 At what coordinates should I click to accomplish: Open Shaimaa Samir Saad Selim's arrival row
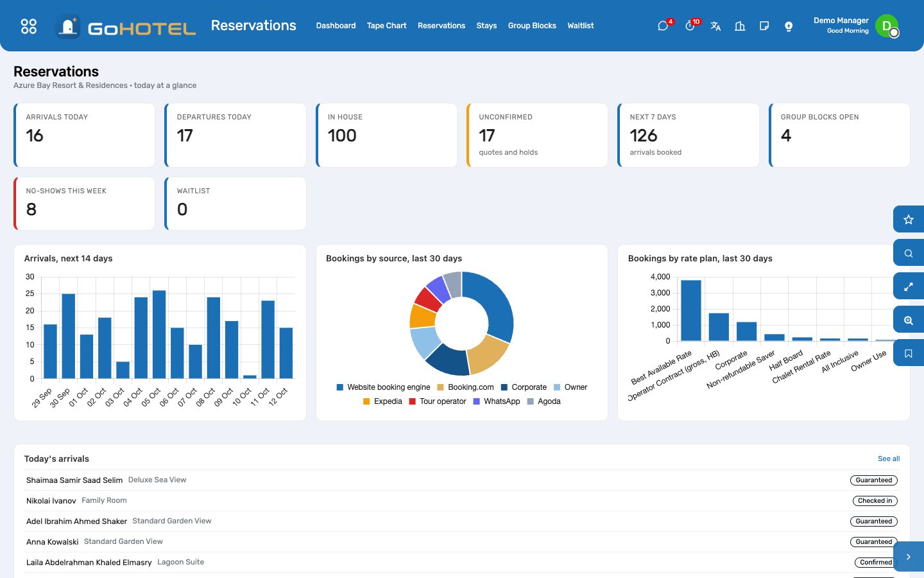(x=462, y=480)
